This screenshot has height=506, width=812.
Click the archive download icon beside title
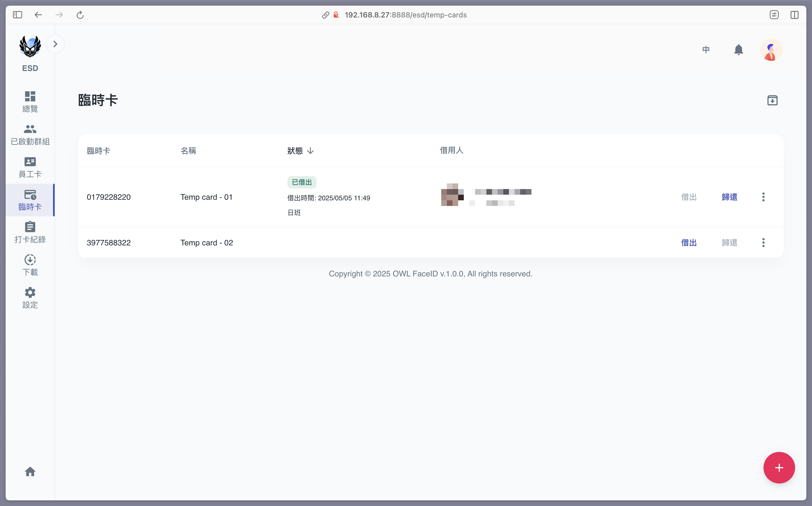point(772,100)
